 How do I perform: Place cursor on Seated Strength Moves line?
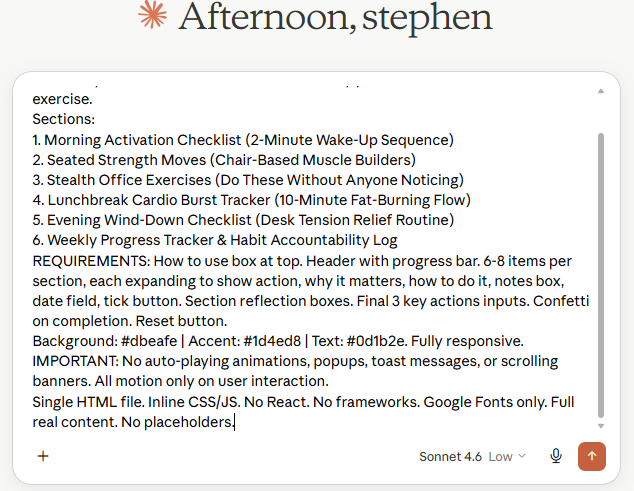(x=224, y=160)
